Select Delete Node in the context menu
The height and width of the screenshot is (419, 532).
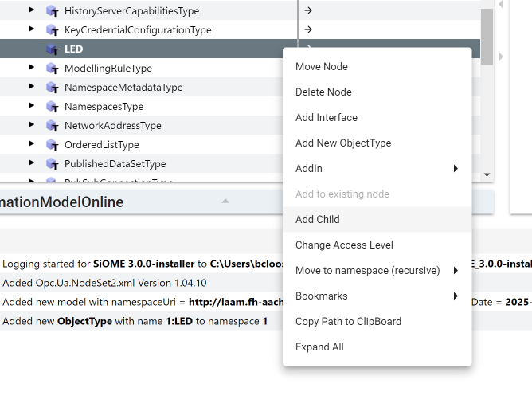(x=323, y=92)
